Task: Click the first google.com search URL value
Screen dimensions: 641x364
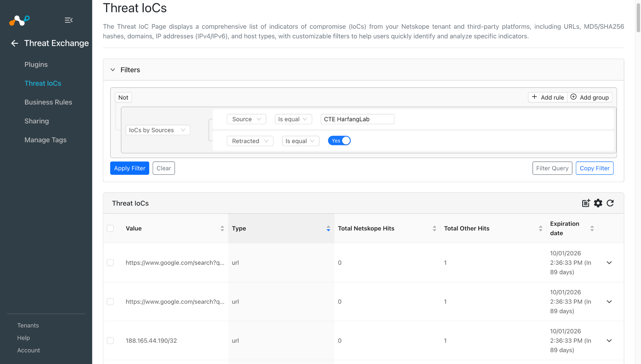Action: click(175, 263)
